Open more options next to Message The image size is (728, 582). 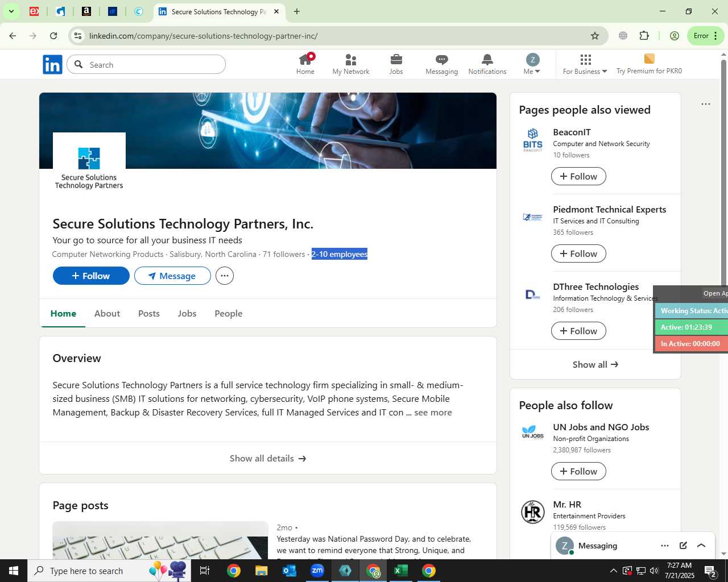coord(225,276)
